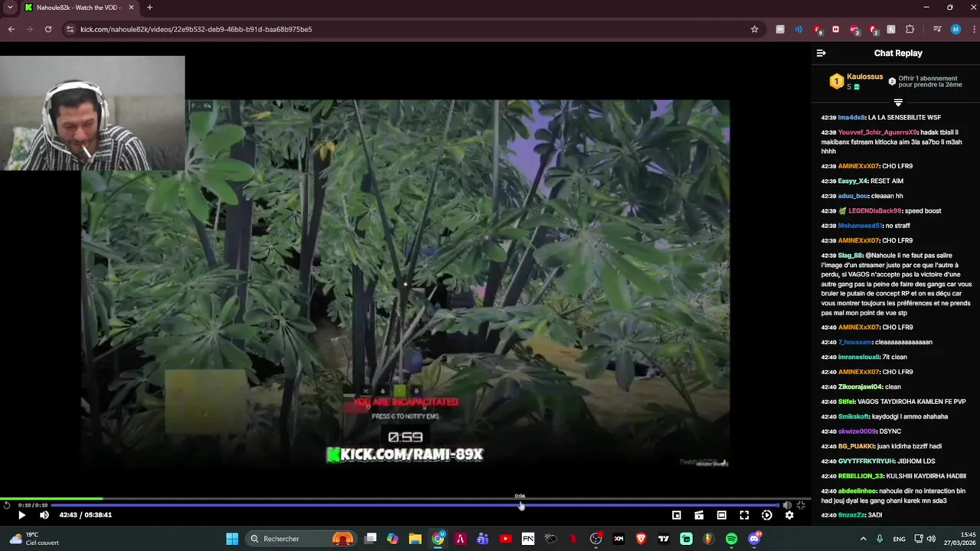Open the Chrome profile M avatar
The width and height of the screenshot is (980, 551).
tap(955, 29)
